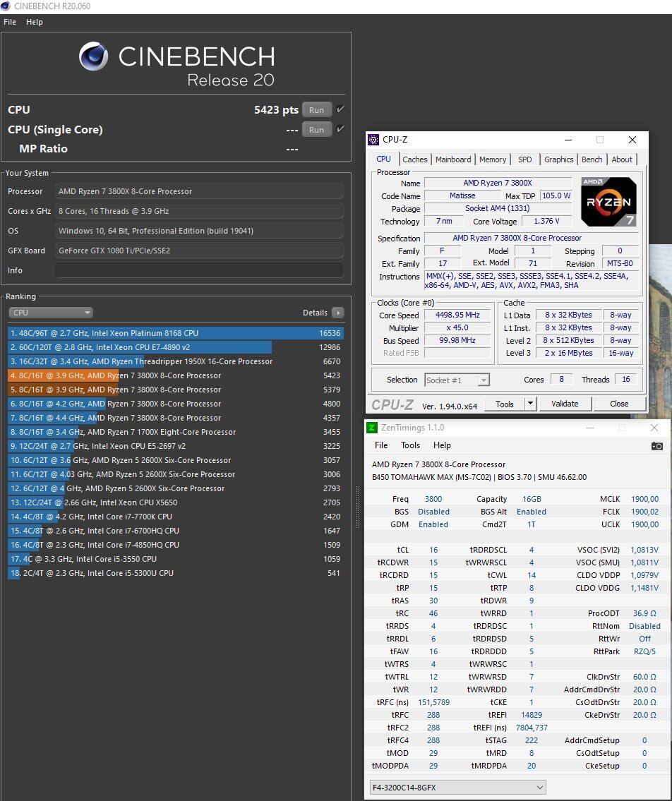Select the Core i7-7700K ranking entry
The width and height of the screenshot is (672, 801).
[176, 517]
